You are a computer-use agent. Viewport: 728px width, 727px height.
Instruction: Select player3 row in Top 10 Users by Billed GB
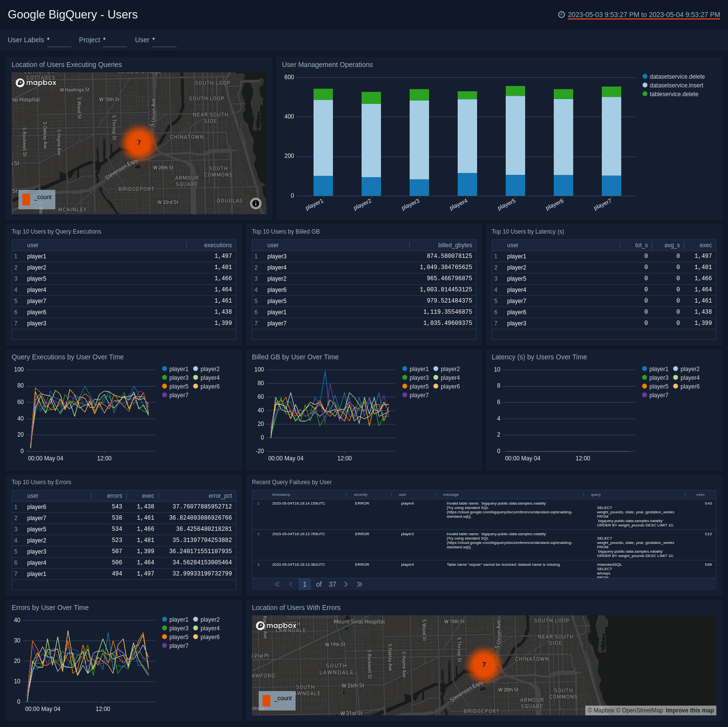pos(364,256)
